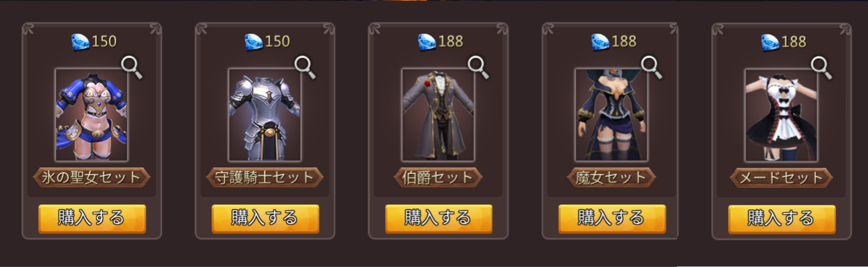The width and height of the screenshot is (868, 267).
Task: Purchase 守護騎士セット via 購入する button
Action: click(x=265, y=218)
